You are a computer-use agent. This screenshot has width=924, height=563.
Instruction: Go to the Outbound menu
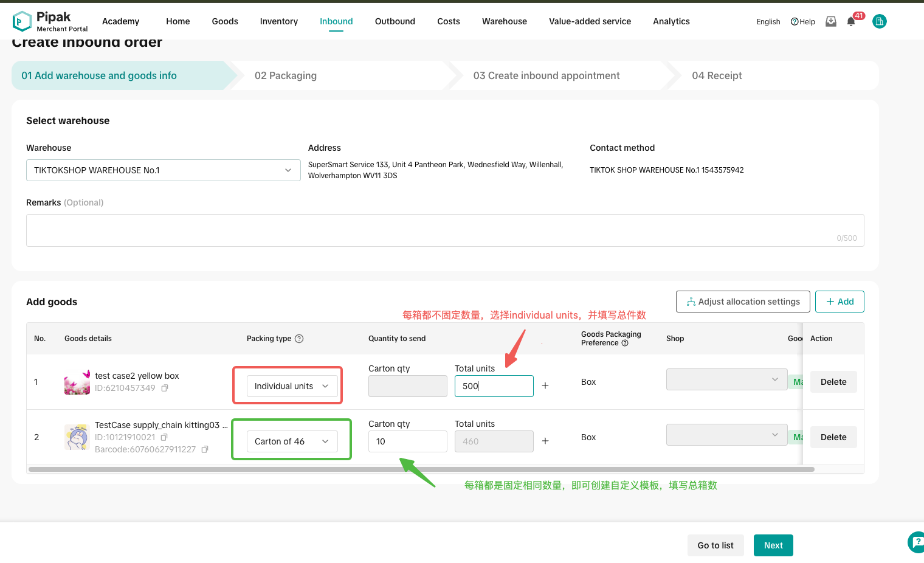coord(395,21)
